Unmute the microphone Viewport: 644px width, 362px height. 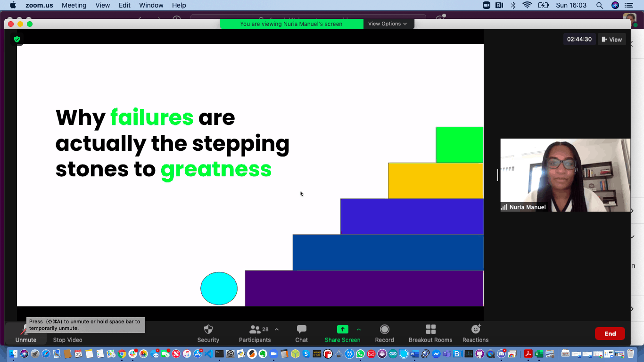tap(25, 333)
